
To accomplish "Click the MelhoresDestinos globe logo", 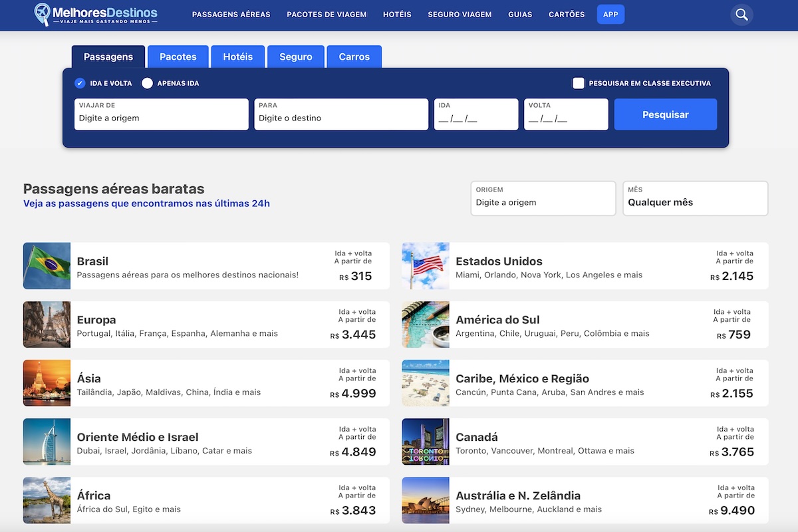I will pyautogui.click(x=41, y=14).
